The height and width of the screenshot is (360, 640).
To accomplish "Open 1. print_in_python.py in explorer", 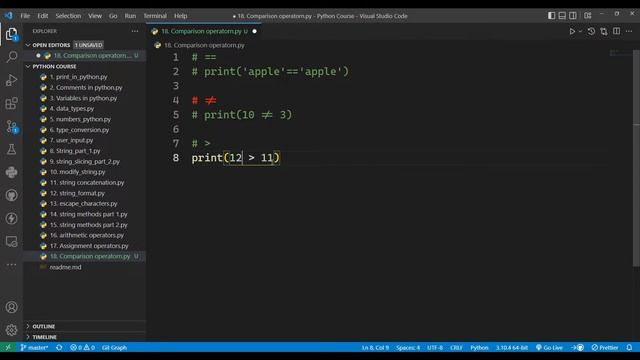I will (78, 77).
